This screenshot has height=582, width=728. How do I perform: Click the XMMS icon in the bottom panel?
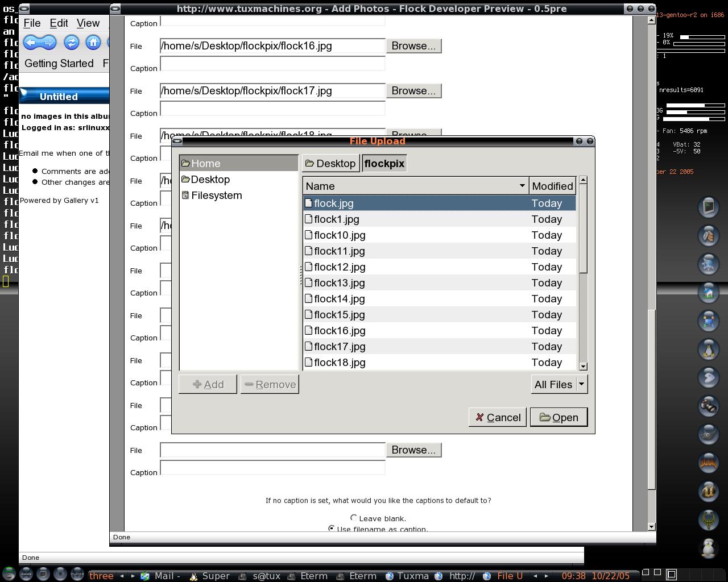coord(26,574)
